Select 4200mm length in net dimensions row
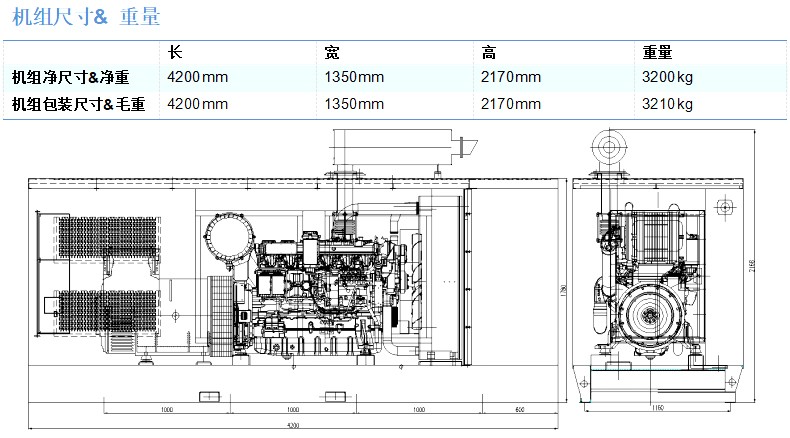 (x=198, y=77)
